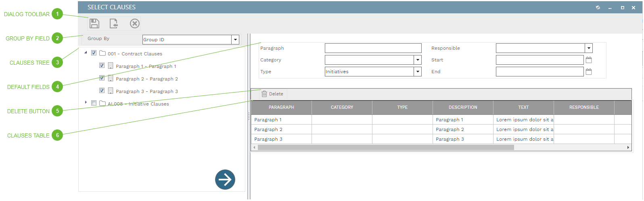This screenshot has height=201, width=644.
Task: Open the Category dropdown arrow
Action: [418, 60]
